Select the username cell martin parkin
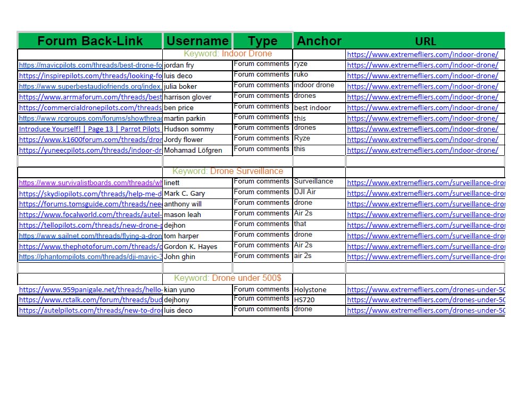The height and width of the screenshot is (399, 532). (x=198, y=118)
